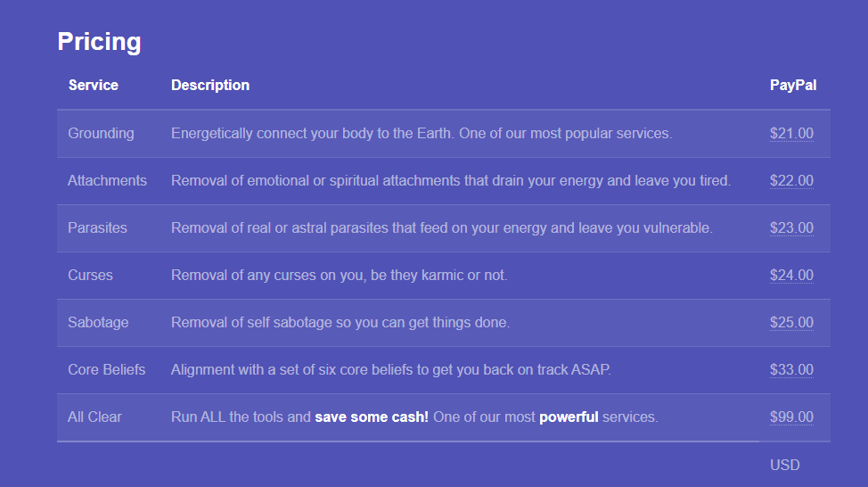868x487 pixels.
Task: Click the Core Beliefs service name
Action: (106, 370)
